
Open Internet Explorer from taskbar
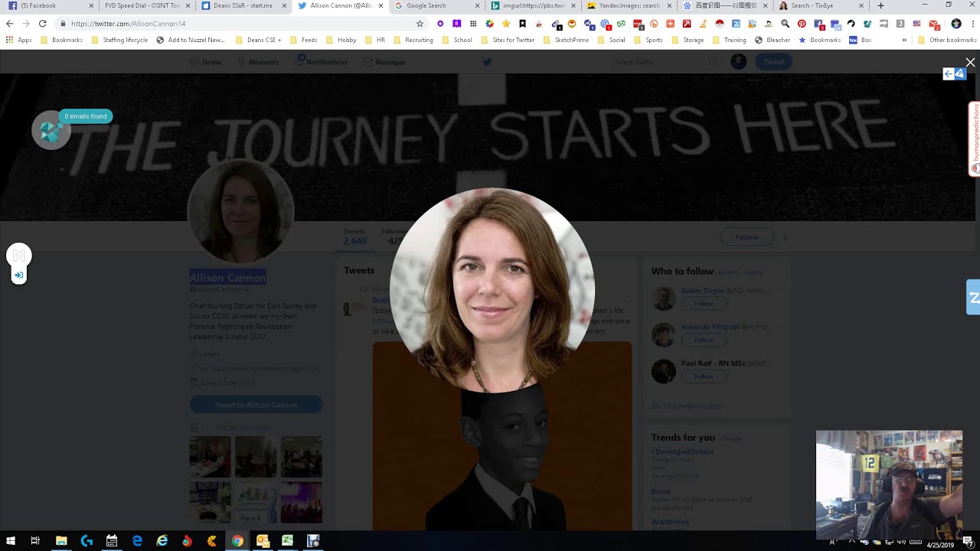coord(162,541)
